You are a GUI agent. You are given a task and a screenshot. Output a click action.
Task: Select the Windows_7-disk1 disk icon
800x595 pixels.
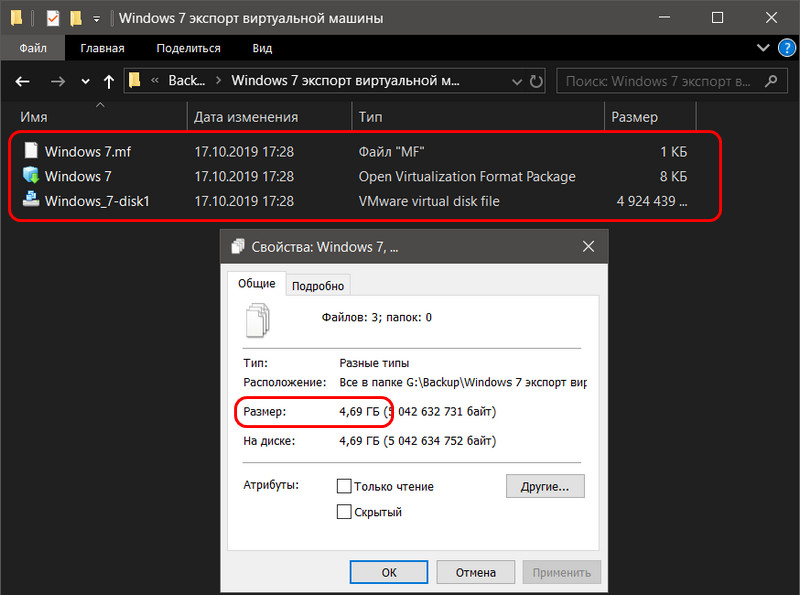pyautogui.click(x=31, y=199)
